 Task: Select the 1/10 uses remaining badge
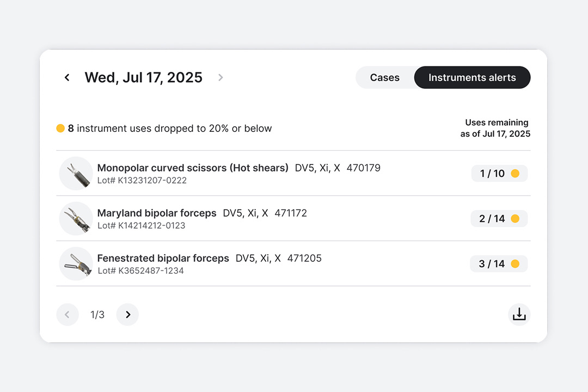coord(499,173)
